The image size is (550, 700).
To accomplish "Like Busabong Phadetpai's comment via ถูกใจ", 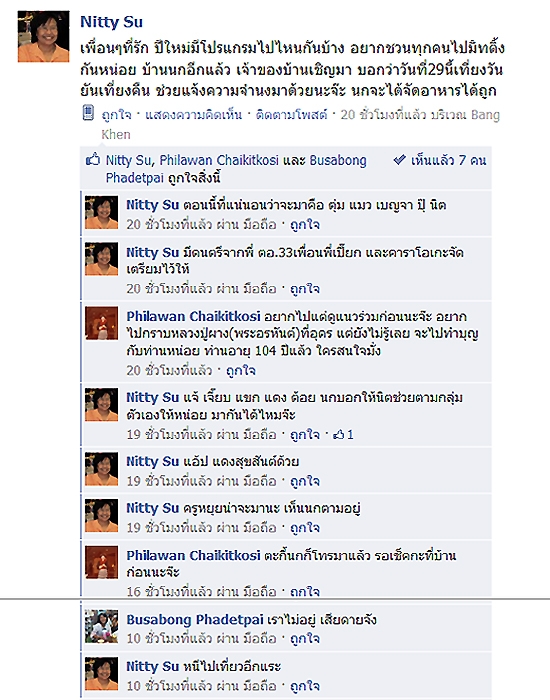I will 305,639.
